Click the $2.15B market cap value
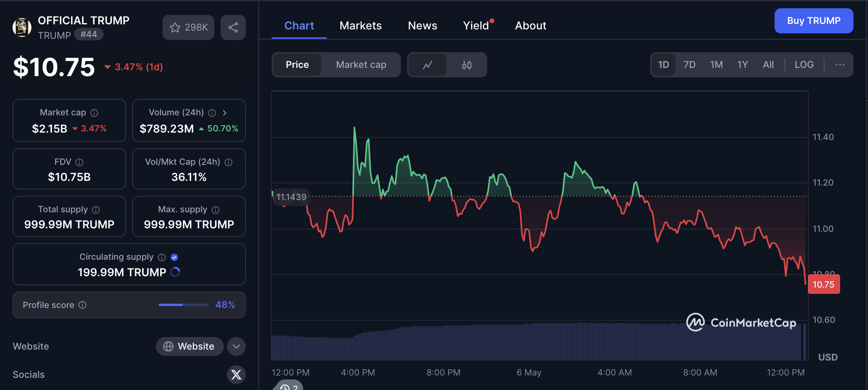868x390 pixels. coord(49,129)
